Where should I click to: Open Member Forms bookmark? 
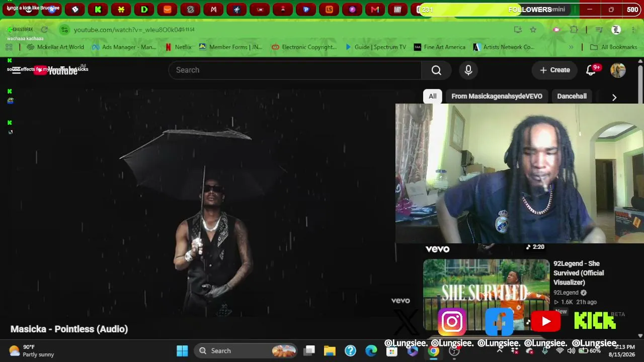click(231, 47)
